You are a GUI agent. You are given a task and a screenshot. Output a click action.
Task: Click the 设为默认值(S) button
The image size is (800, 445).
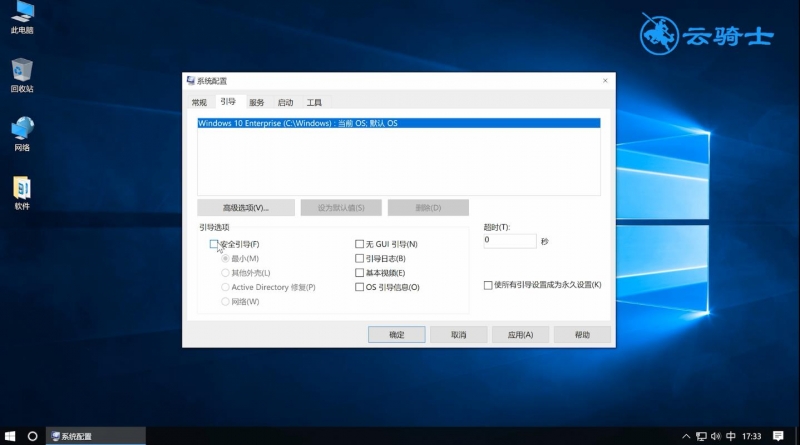341,208
